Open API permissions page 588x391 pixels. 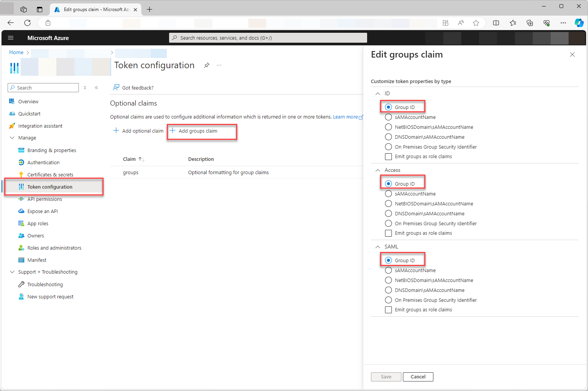click(x=45, y=199)
